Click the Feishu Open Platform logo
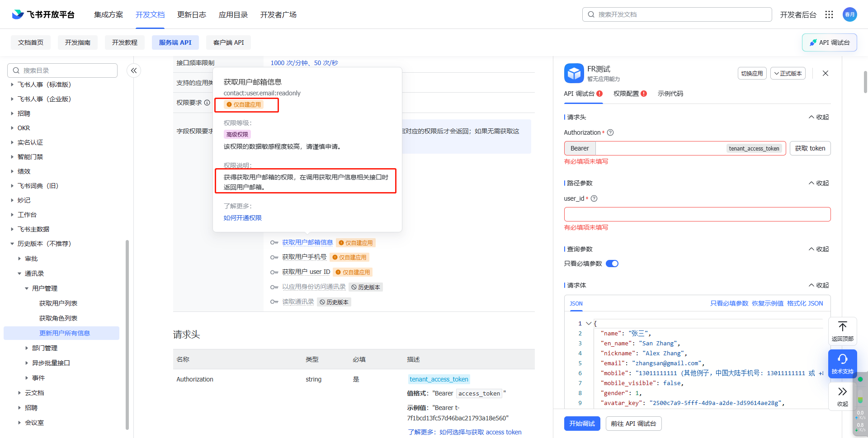The image size is (868, 438). [43, 14]
